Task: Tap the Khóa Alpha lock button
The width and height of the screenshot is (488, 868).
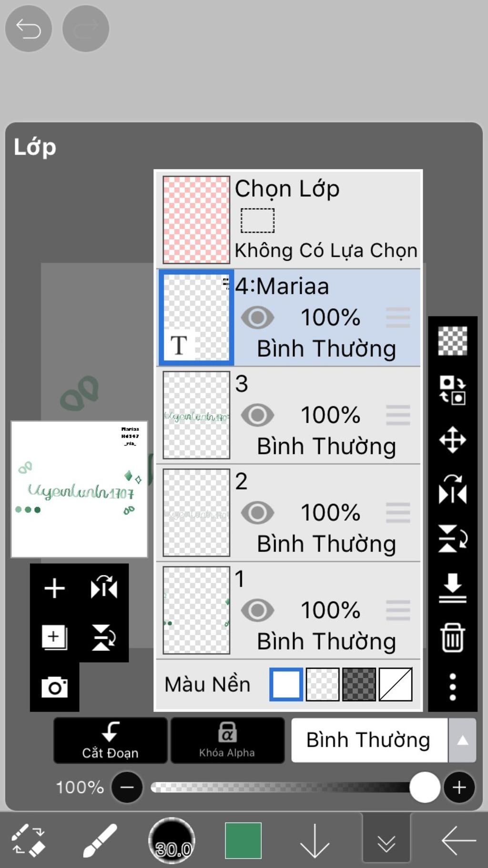Action: 227,740
